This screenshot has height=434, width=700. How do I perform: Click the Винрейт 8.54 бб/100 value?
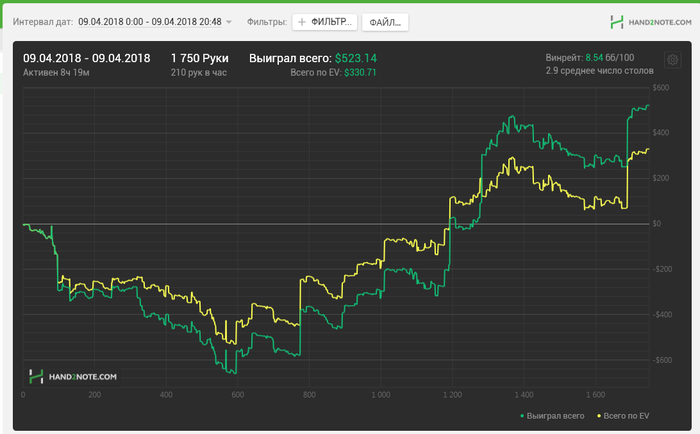point(590,58)
